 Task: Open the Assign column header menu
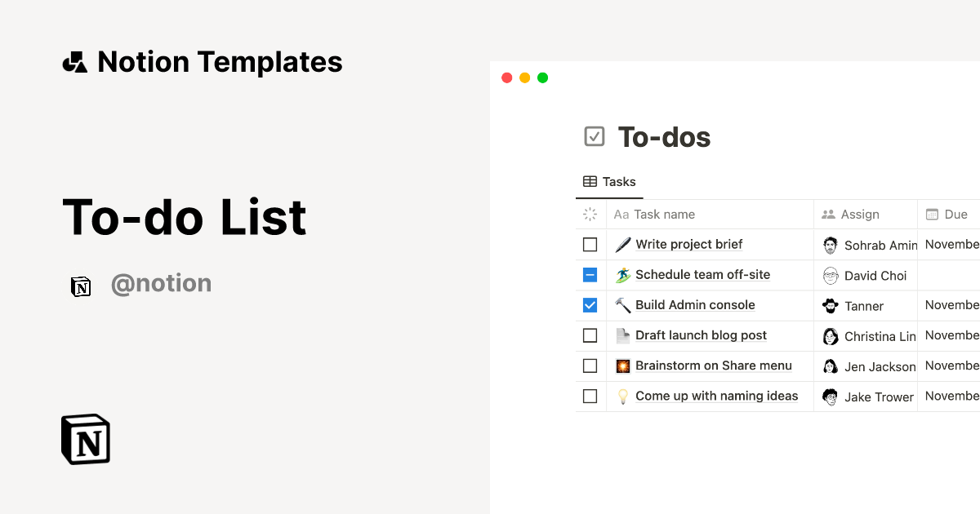point(860,215)
